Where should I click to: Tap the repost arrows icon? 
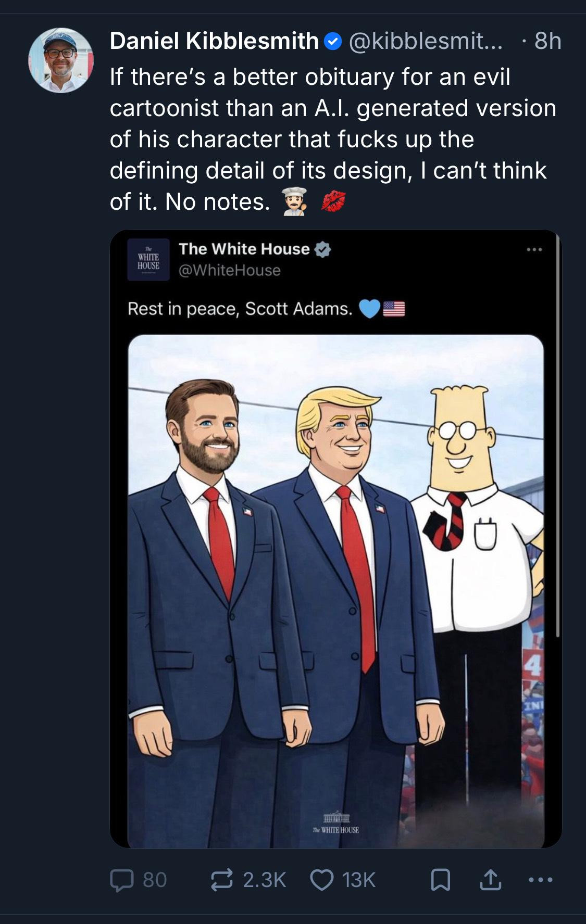(x=222, y=880)
